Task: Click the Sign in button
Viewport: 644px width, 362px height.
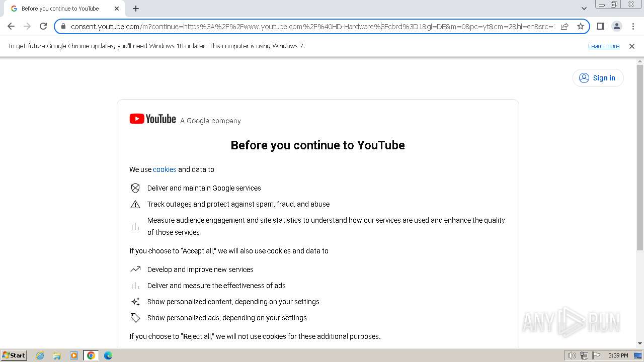Action: pyautogui.click(x=598, y=78)
